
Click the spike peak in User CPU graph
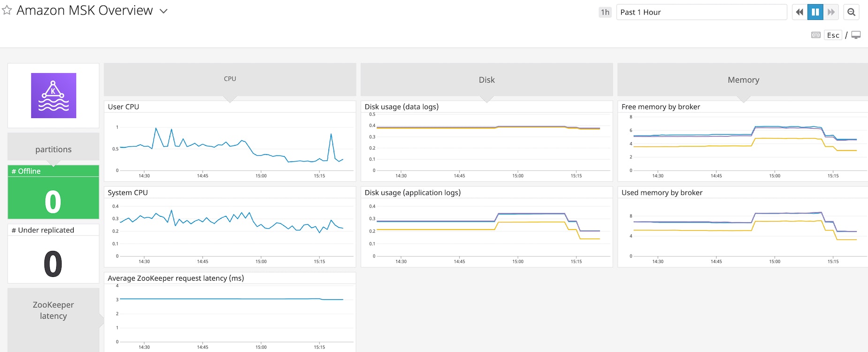156,128
